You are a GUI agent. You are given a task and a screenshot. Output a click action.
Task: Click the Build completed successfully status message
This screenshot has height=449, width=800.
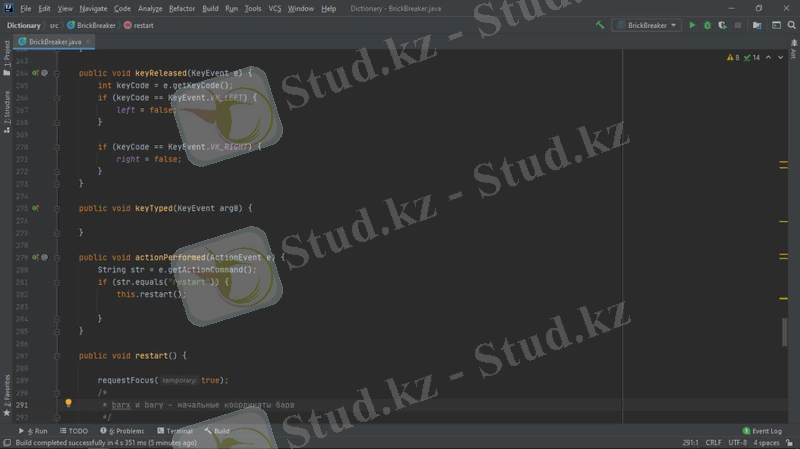tap(106, 443)
